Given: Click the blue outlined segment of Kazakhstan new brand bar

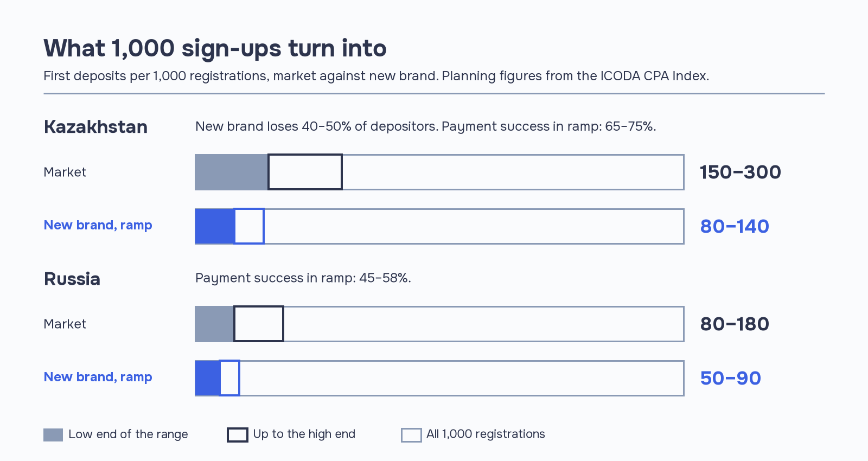Looking at the screenshot, I should (249, 226).
